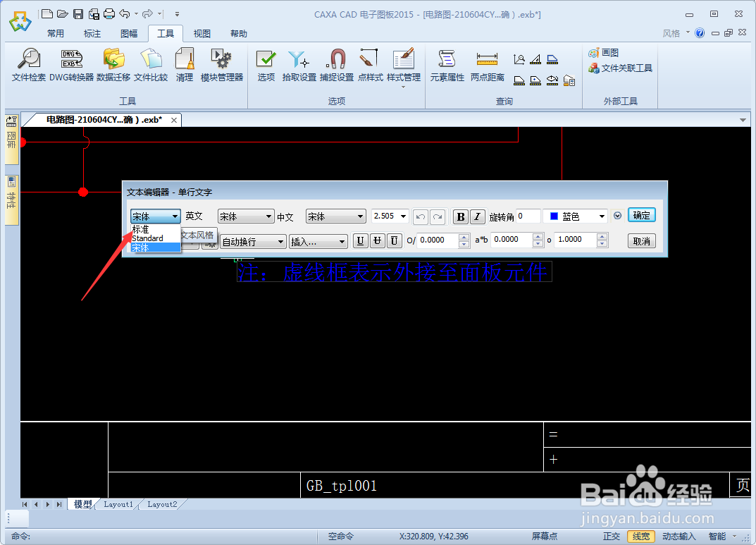Viewport: 756px width, 545px height.
Task: Toggle 线宽 lineweight display in status bar
Action: 640,537
